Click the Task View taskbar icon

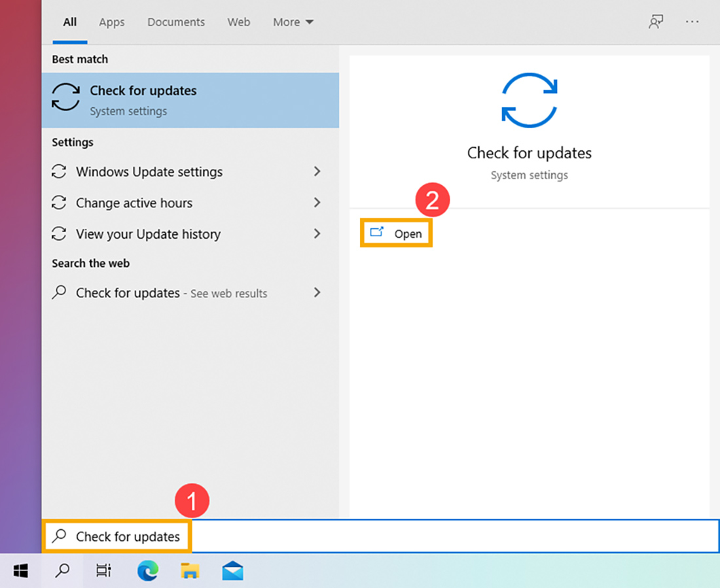103,570
